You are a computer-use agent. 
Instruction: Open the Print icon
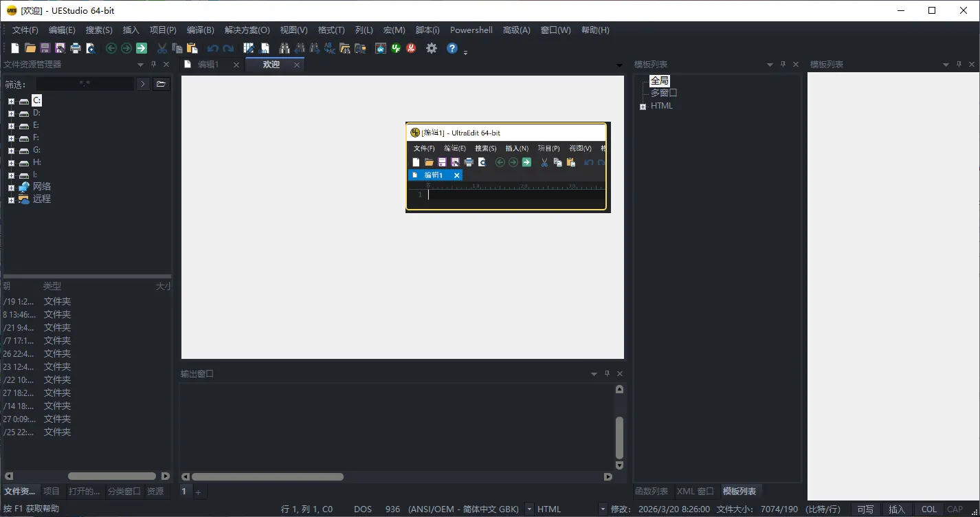(75, 48)
